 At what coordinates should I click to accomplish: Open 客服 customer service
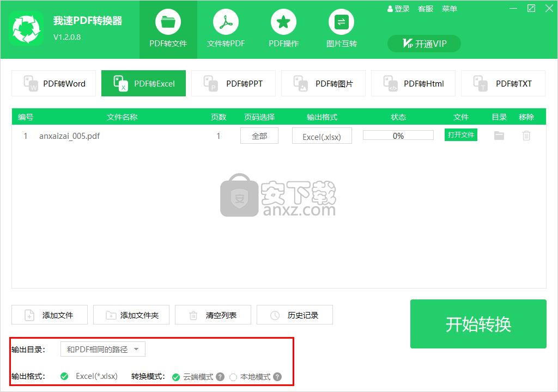[426, 9]
